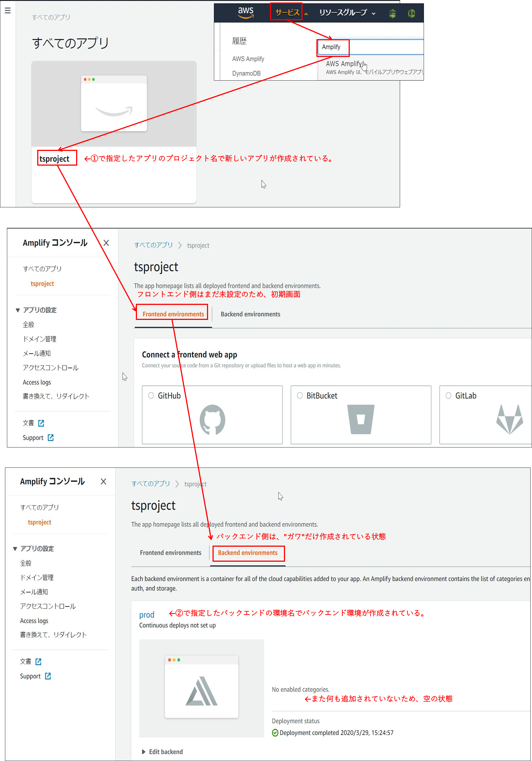Viewport: 532px width, 761px height.
Task: Select tsproject in frontend window sidebar
Action: tap(42, 284)
